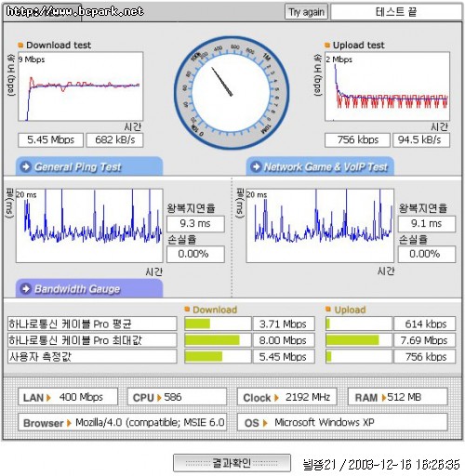Click the Mozilla/4.0 browser string
The width and height of the screenshot is (465, 476).
[x=150, y=422]
